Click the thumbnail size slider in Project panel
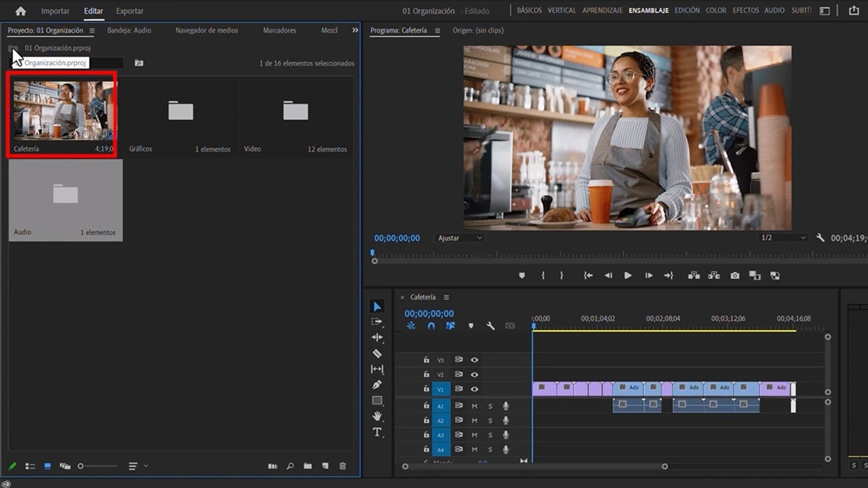The image size is (868, 488). point(81,466)
